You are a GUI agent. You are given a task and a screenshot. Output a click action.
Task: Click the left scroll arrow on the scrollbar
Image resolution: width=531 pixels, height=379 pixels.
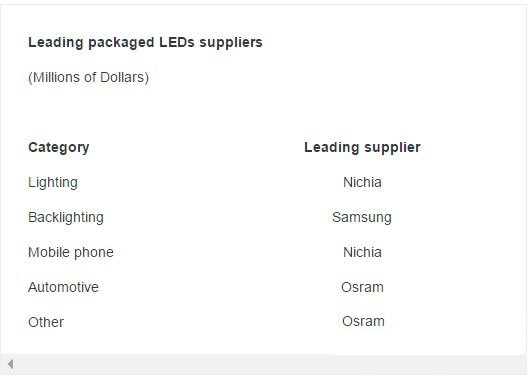tap(10, 364)
